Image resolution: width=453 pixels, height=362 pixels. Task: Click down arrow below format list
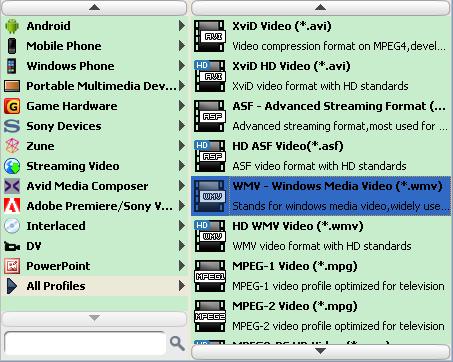(321, 352)
